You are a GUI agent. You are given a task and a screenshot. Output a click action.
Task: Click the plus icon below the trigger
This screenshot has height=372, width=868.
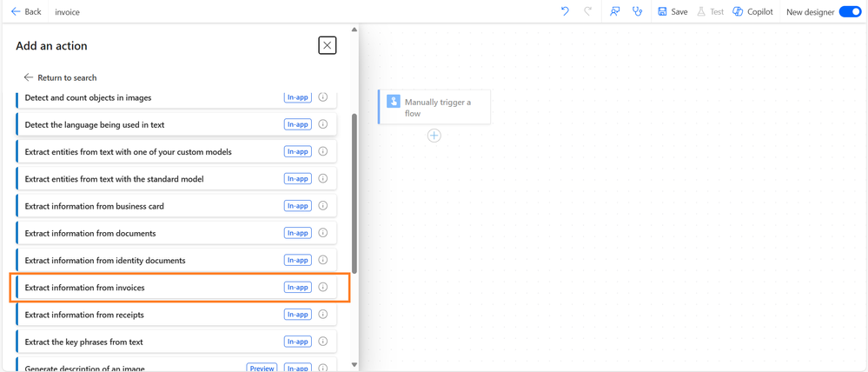coord(434,136)
